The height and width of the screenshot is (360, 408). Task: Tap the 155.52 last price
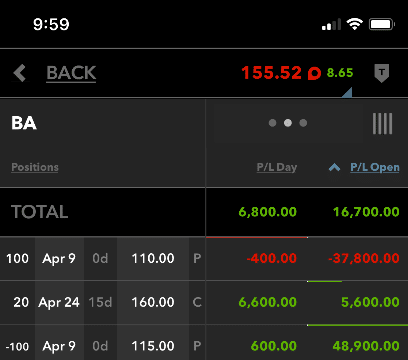(x=271, y=73)
